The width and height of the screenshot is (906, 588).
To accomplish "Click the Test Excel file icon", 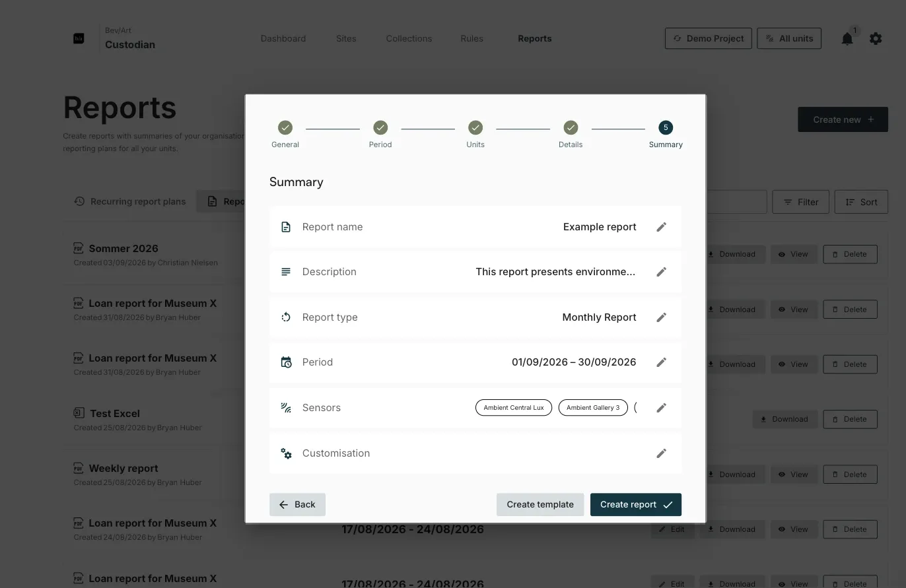I will pos(79,413).
